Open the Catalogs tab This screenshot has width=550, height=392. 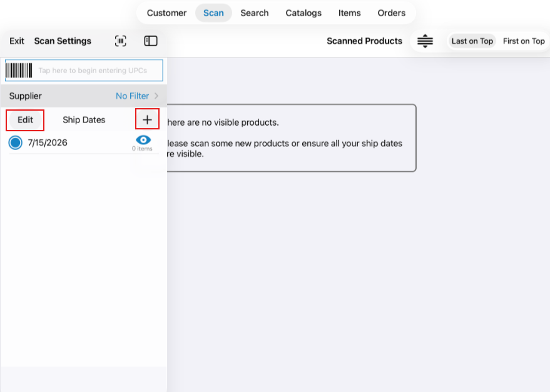coord(303,13)
